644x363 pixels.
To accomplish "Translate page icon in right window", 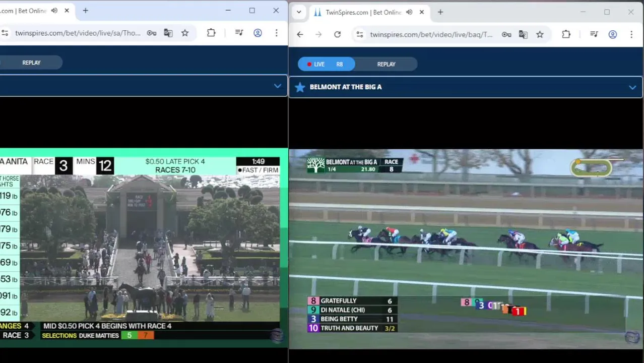I will [523, 34].
